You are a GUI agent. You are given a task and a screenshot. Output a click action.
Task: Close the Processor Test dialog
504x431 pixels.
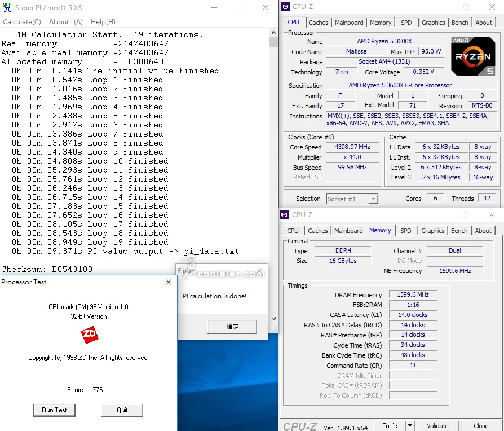(169, 282)
